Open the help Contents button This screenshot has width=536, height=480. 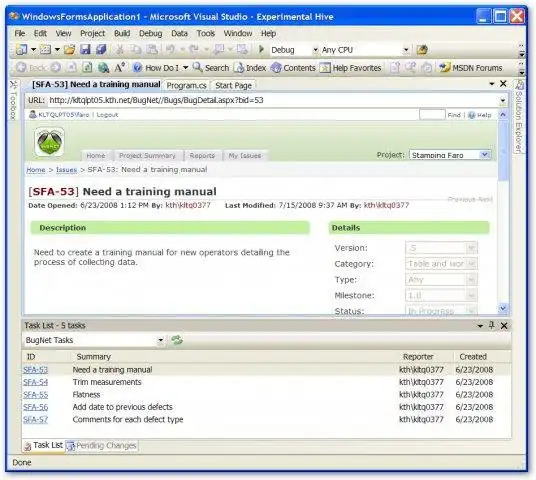(x=293, y=68)
